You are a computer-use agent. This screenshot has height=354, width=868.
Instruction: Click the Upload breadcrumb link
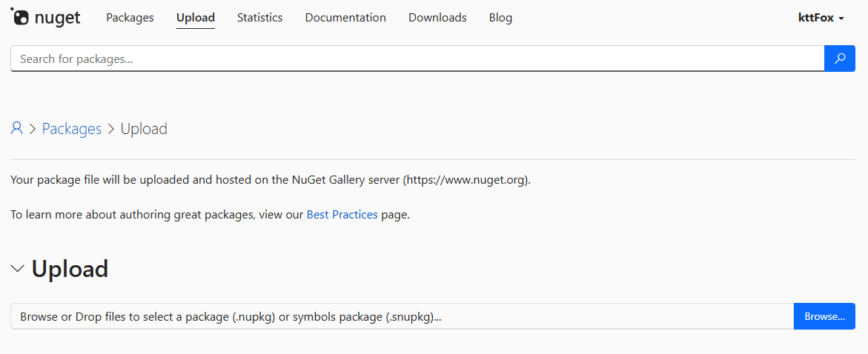pos(144,129)
